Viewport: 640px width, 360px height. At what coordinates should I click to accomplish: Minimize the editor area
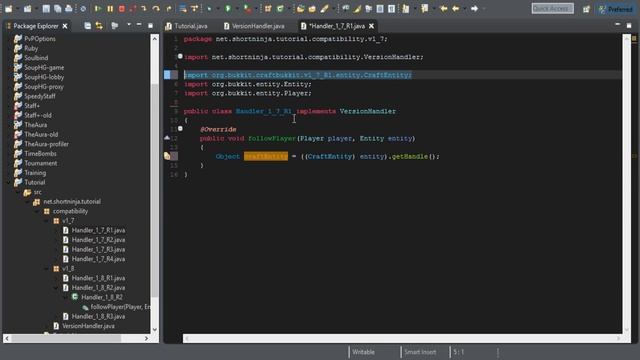pyautogui.click(x=617, y=25)
